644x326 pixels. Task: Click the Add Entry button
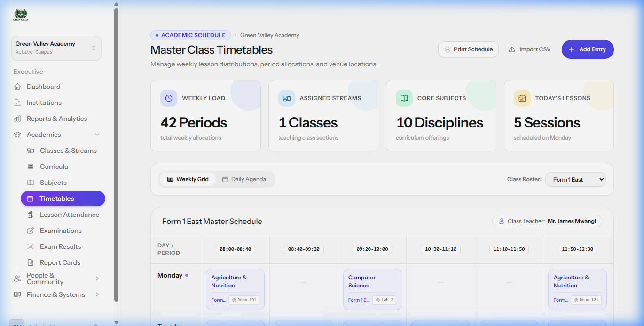click(x=588, y=49)
